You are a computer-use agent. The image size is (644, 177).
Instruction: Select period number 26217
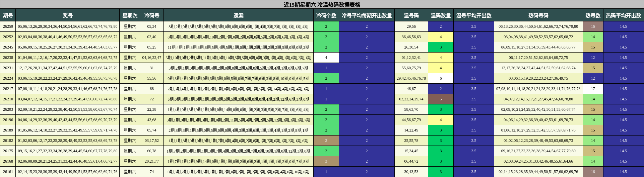click(x=8, y=89)
